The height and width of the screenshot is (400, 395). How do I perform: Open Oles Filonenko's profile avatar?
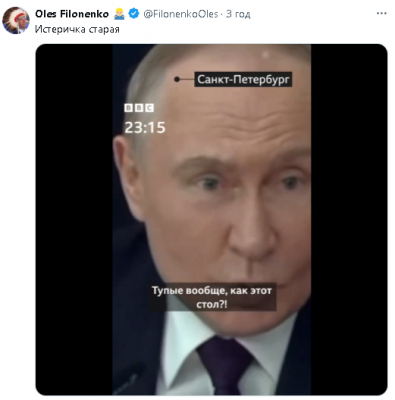16,20
